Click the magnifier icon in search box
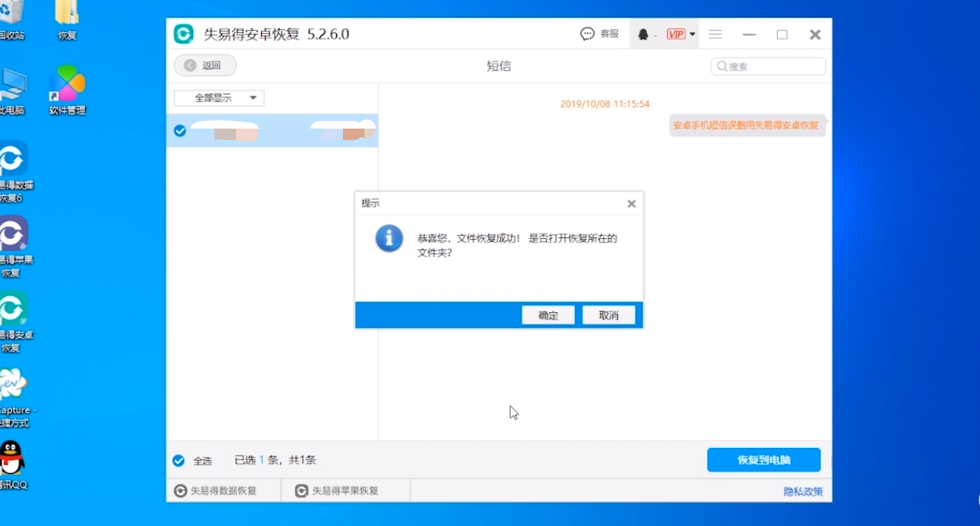Image resolution: width=980 pixels, height=526 pixels. click(721, 67)
